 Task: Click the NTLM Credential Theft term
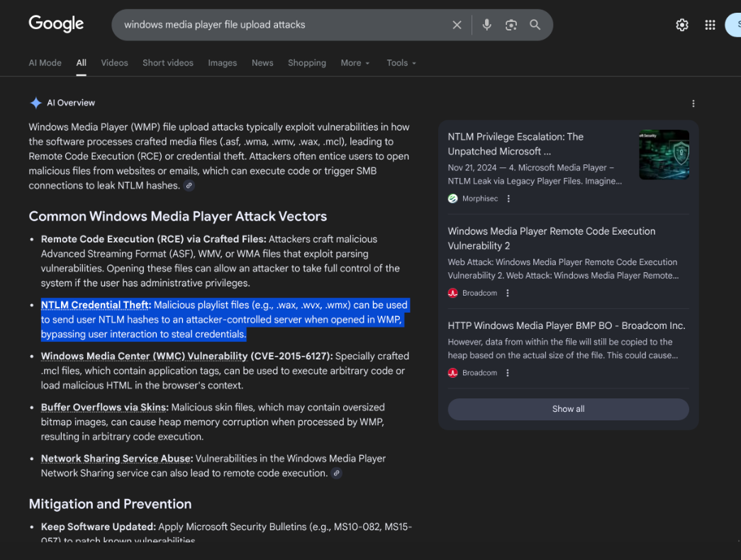[95, 305]
